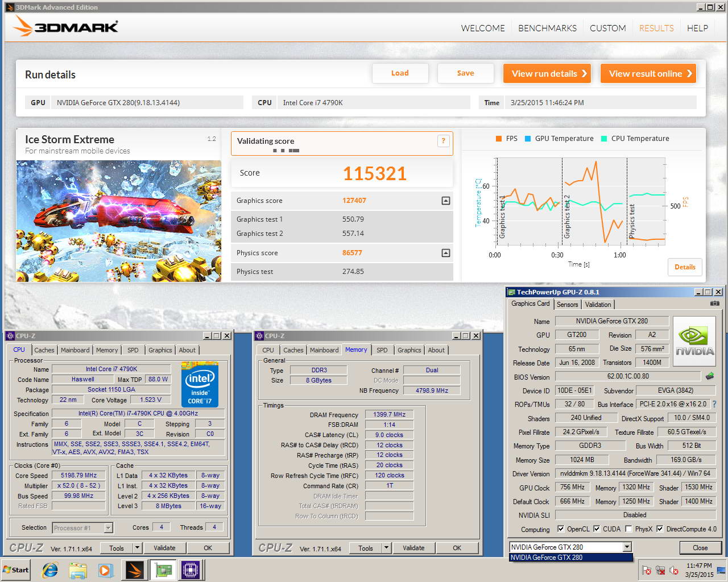Viewport: 728px width, 582px height.
Task: Open Windows Explorer folder in taskbar
Action: pyautogui.click(x=78, y=570)
